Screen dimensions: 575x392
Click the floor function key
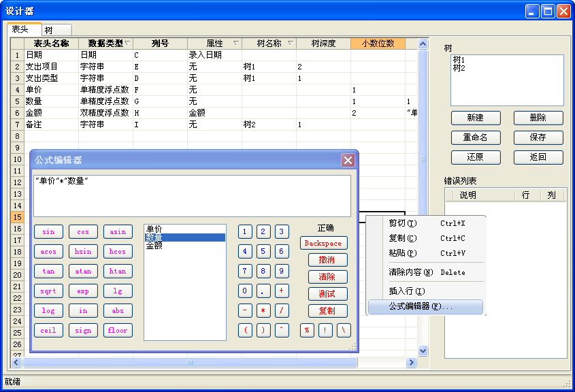[118, 330]
